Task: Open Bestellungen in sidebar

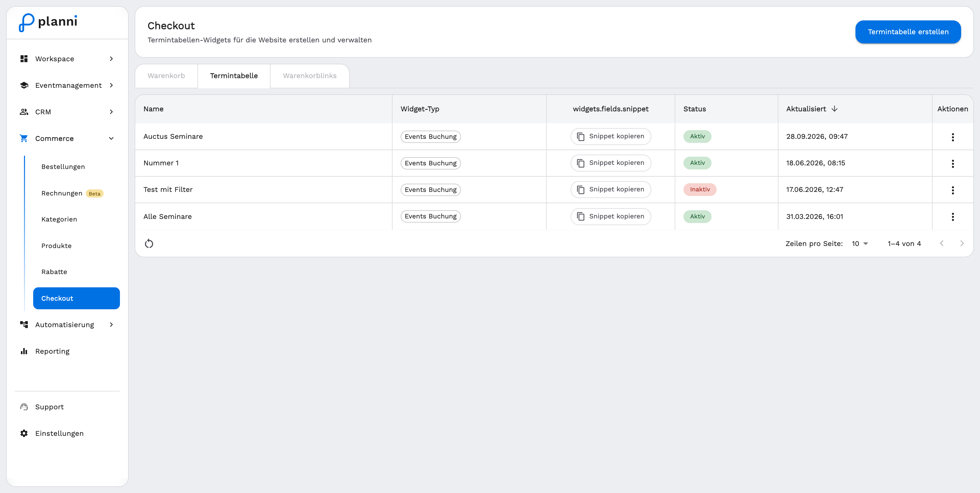Action: click(77, 167)
